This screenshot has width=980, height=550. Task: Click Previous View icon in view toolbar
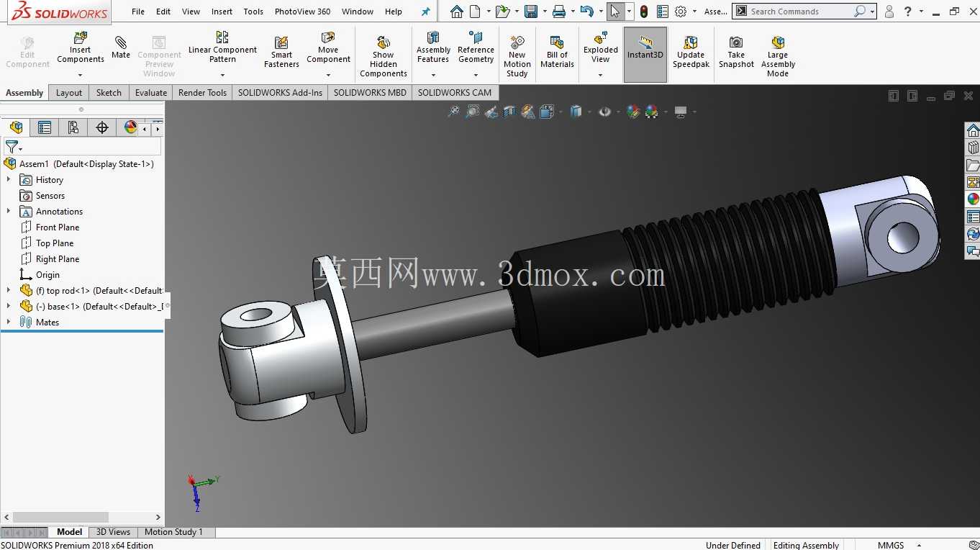tap(491, 112)
